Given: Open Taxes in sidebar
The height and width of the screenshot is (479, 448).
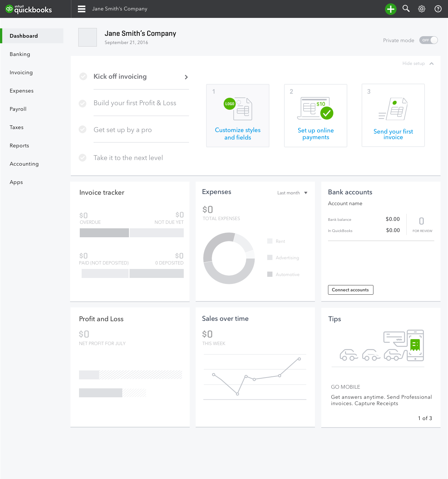Looking at the screenshot, I should tap(16, 127).
